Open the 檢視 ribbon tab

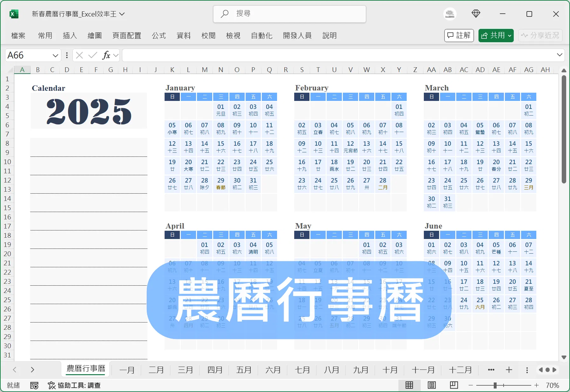coord(233,36)
